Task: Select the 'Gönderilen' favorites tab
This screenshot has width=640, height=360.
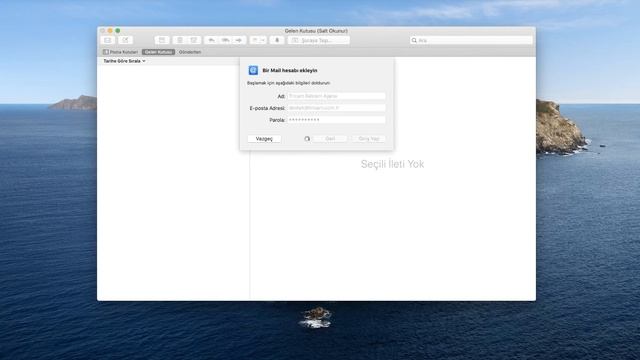Action: [190, 52]
